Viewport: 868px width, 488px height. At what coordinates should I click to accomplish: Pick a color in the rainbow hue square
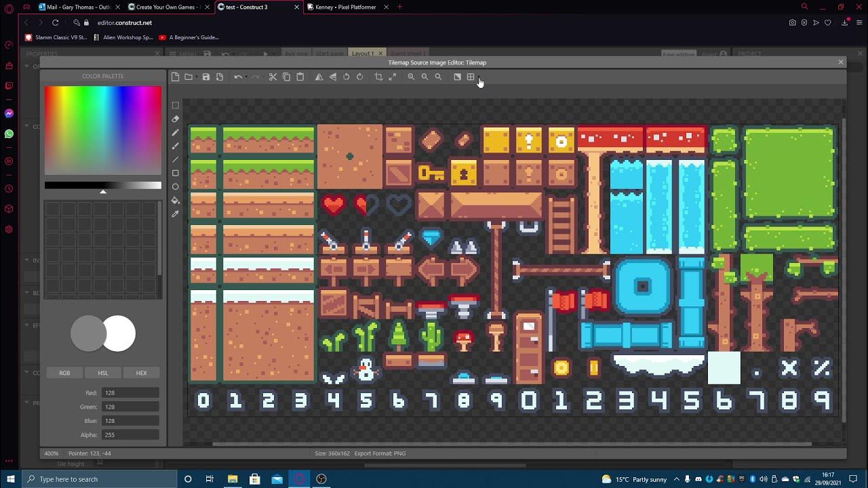coord(103,130)
